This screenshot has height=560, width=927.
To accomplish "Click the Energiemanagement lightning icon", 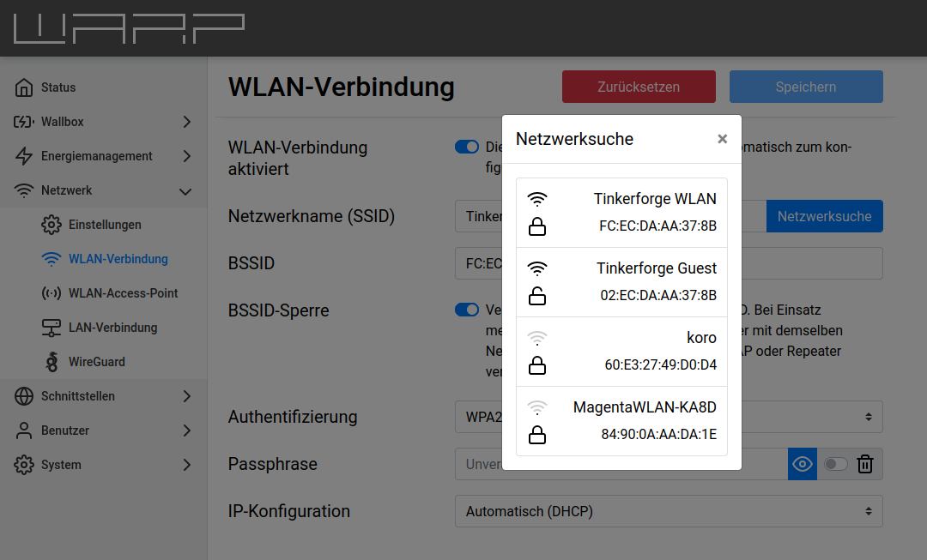I will [24, 156].
